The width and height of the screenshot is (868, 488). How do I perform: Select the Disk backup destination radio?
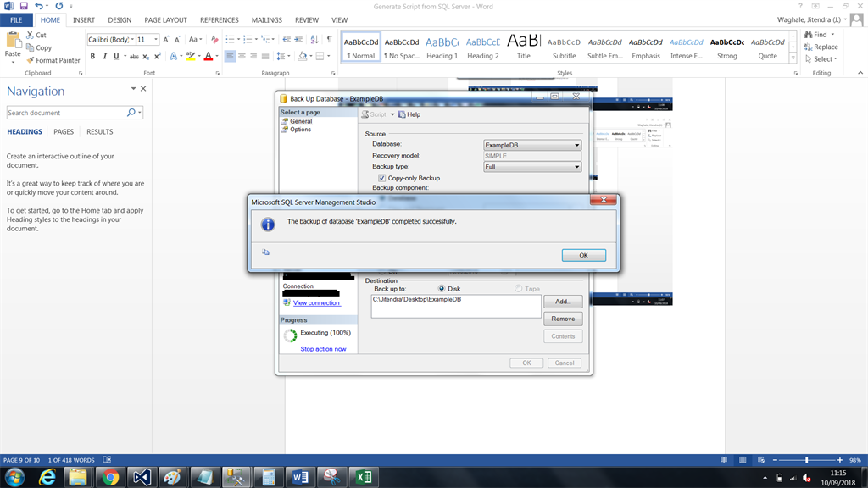tap(441, 289)
